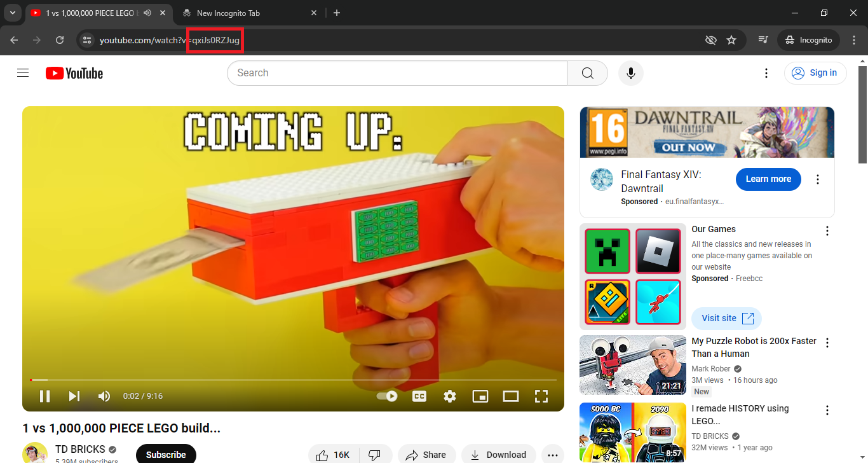Pause the video playback

pyautogui.click(x=44, y=396)
